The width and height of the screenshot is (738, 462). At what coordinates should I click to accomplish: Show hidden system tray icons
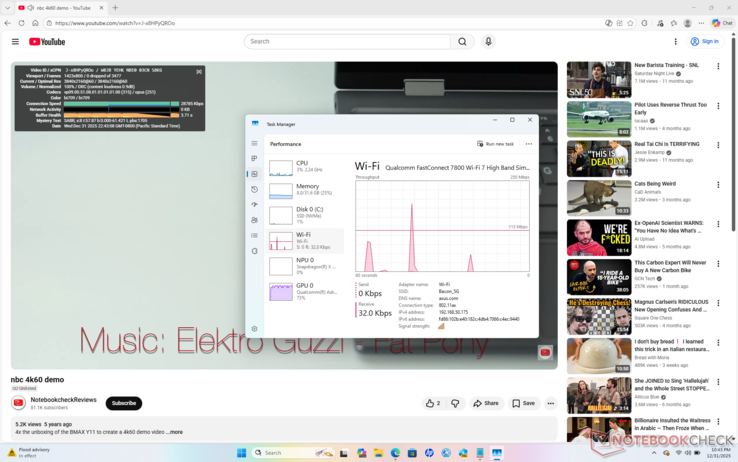click(653, 453)
